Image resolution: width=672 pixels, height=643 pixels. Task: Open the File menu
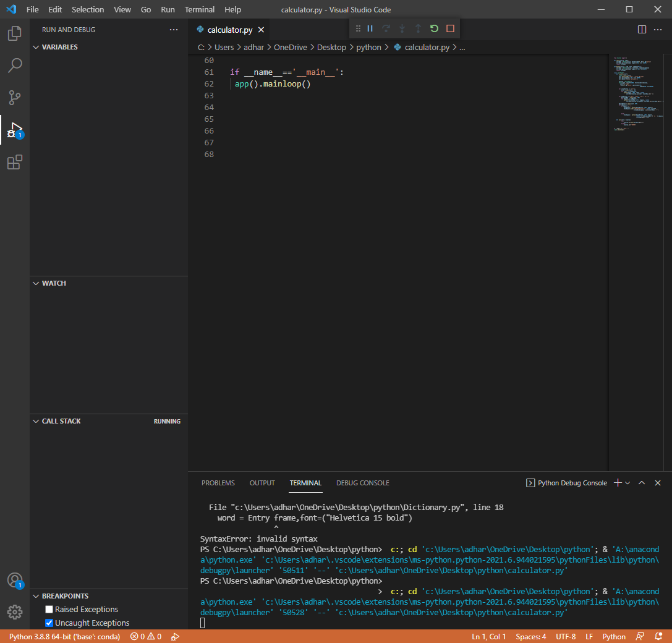click(33, 9)
